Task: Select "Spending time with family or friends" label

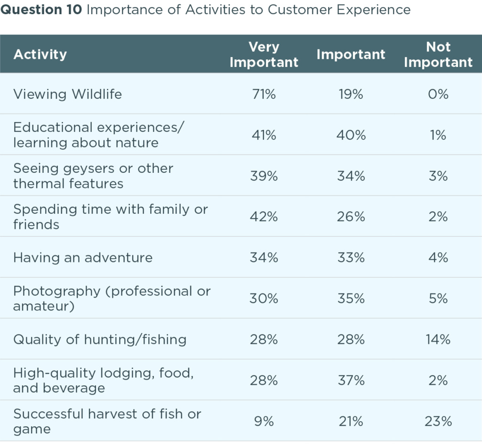Action: pos(110,217)
